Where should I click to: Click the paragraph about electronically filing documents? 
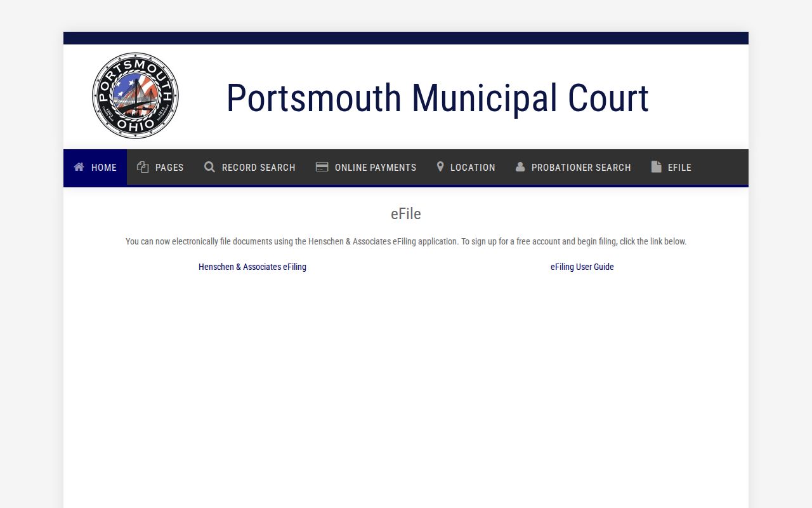(x=406, y=241)
